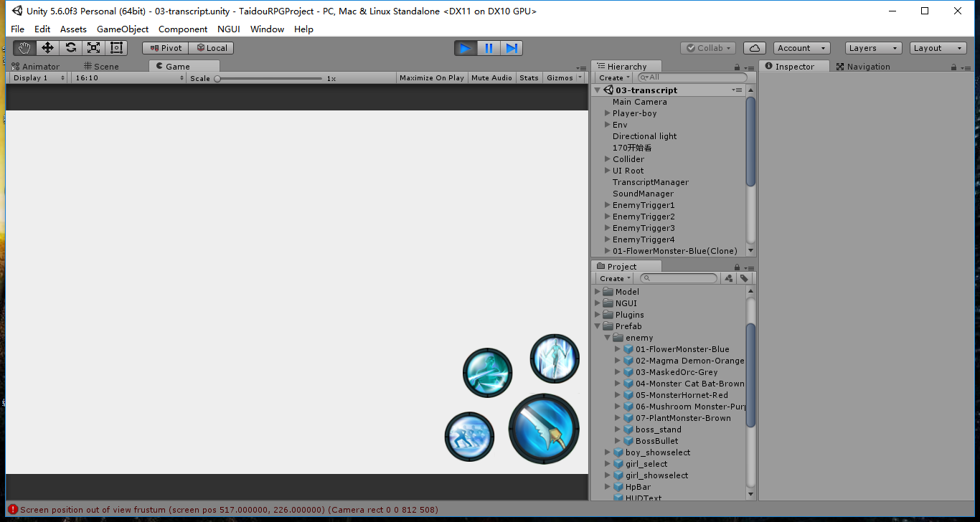Open the Inspector panel options menu
The height and width of the screenshot is (522, 980).
coord(966,67)
